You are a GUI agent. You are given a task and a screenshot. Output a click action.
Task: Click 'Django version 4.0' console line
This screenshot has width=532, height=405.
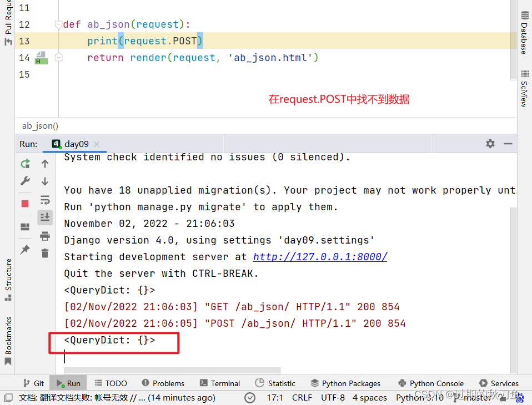(x=219, y=240)
